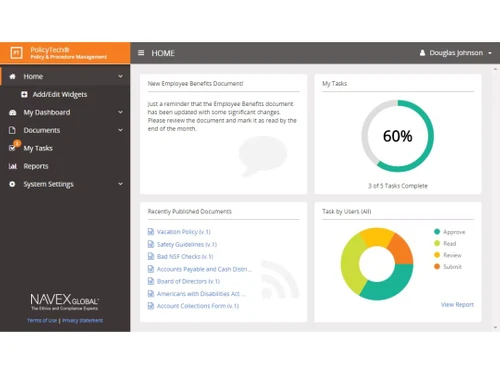Click the System Settings gear icon
The height and width of the screenshot is (375, 500).
pos(12,184)
